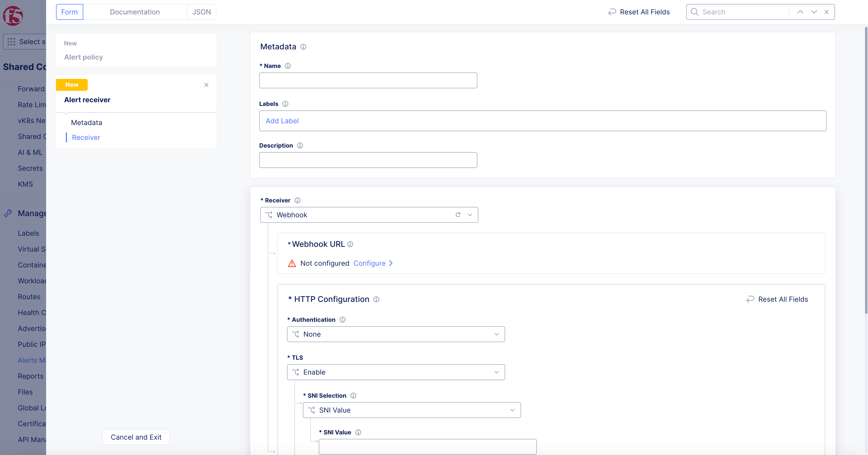Click the info icon beside Webhook URL
This screenshot has height=455, width=868.
pyautogui.click(x=350, y=244)
